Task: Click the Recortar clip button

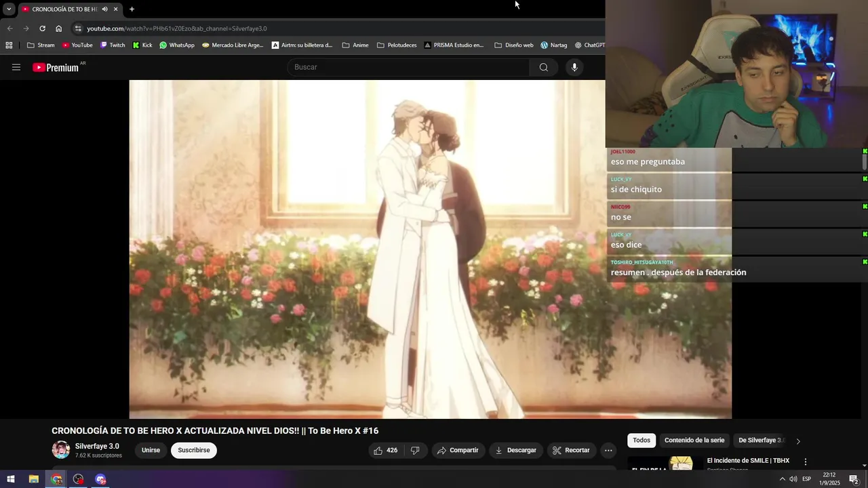Action: (x=571, y=450)
